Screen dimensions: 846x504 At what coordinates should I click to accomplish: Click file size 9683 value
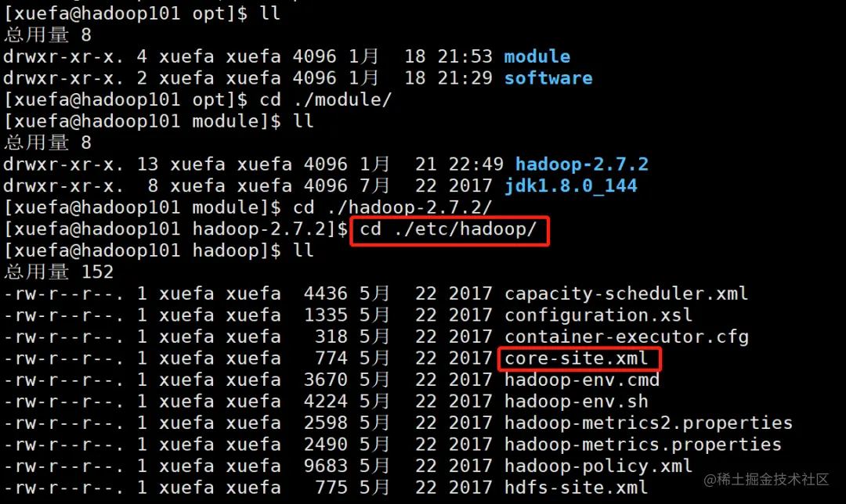(x=325, y=466)
